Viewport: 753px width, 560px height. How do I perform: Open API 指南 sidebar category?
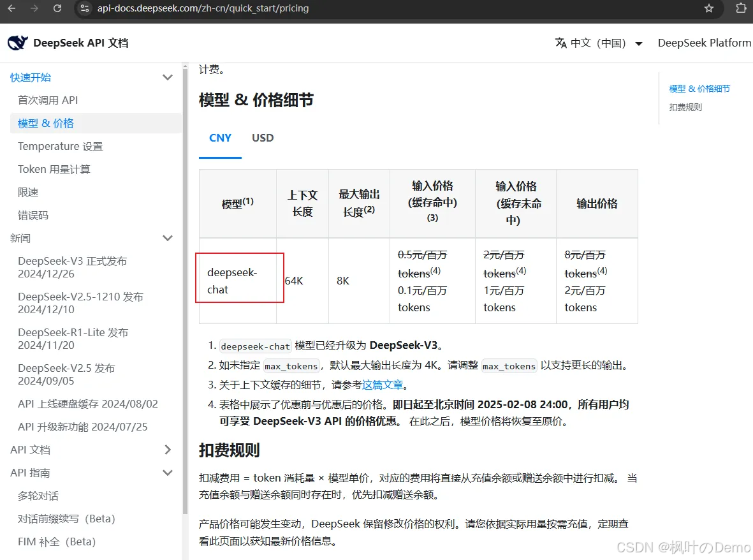pyautogui.click(x=30, y=473)
